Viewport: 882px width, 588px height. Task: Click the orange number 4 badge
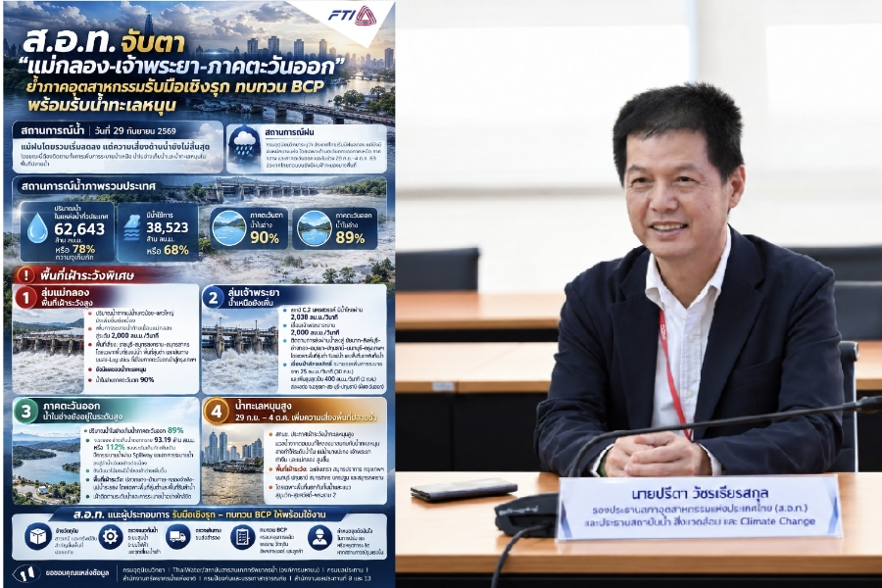tap(216, 412)
